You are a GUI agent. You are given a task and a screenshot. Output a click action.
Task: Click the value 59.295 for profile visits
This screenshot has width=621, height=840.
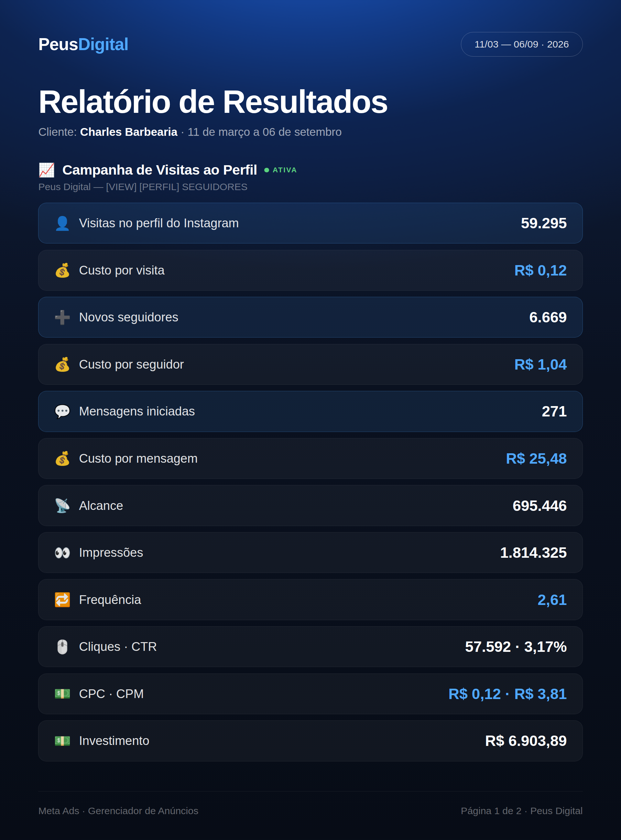click(x=544, y=223)
